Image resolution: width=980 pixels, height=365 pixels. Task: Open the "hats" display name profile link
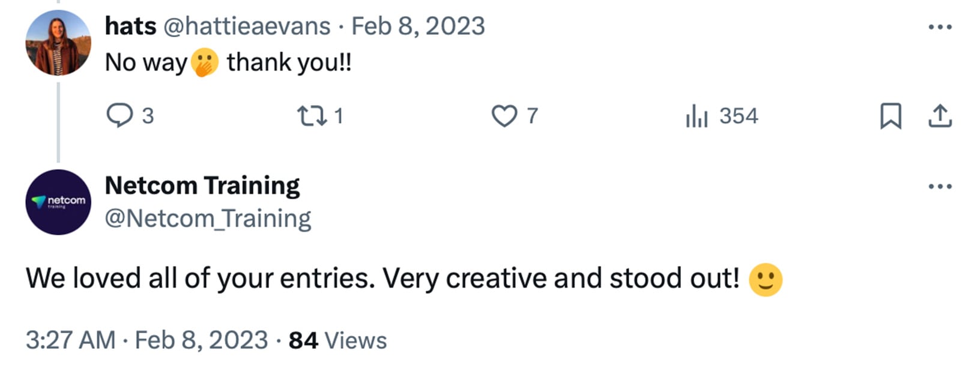pyautogui.click(x=130, y=26)
